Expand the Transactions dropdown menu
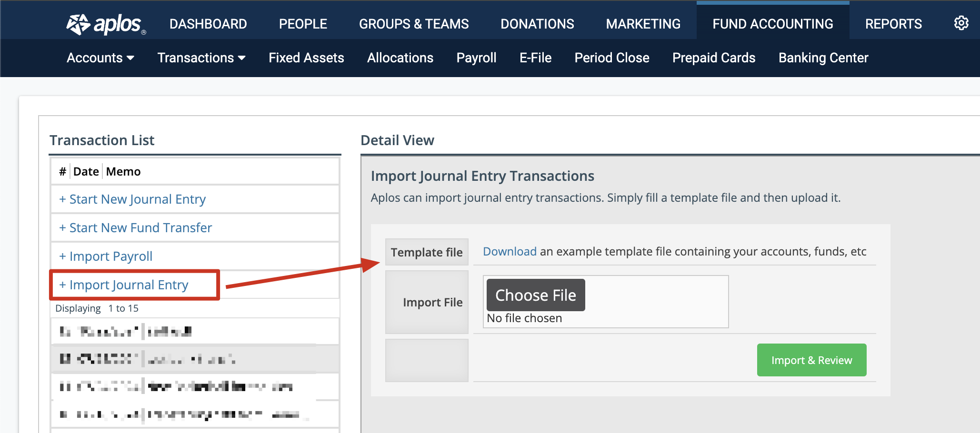 click(x=201, y=58)
